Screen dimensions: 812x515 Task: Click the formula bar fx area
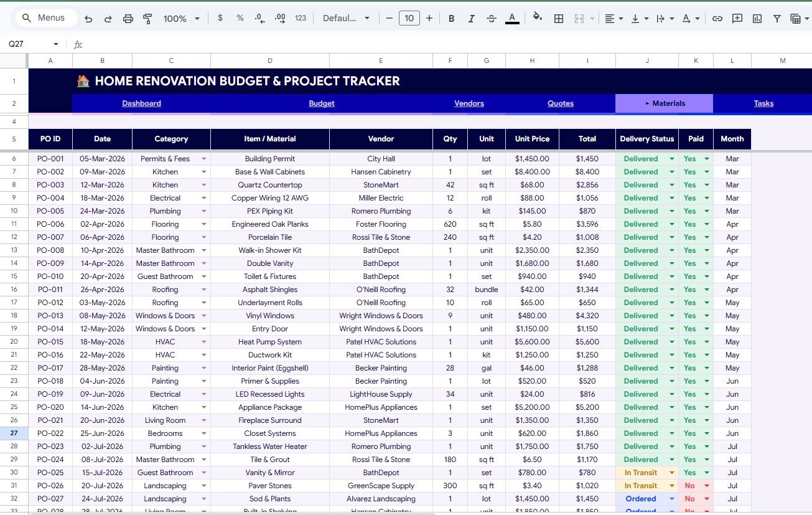coord(78,44)
